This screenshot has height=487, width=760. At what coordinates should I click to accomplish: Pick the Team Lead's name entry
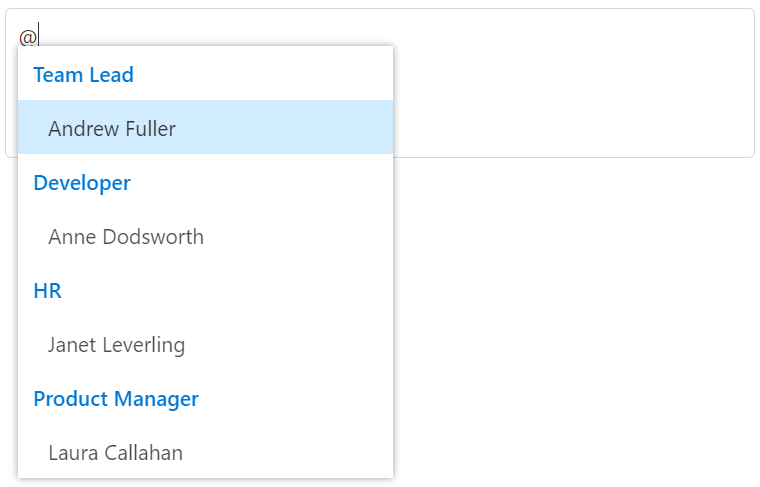(112, 129)
